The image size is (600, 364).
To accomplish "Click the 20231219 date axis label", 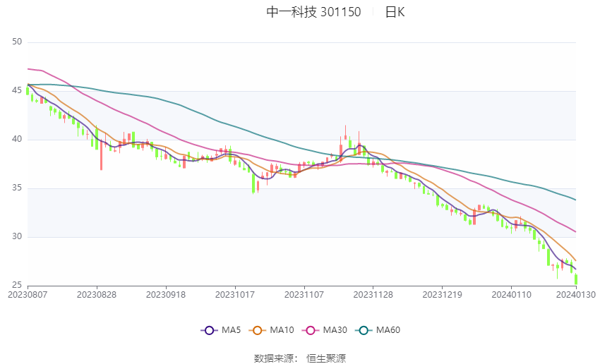I will tap(443, 295).
